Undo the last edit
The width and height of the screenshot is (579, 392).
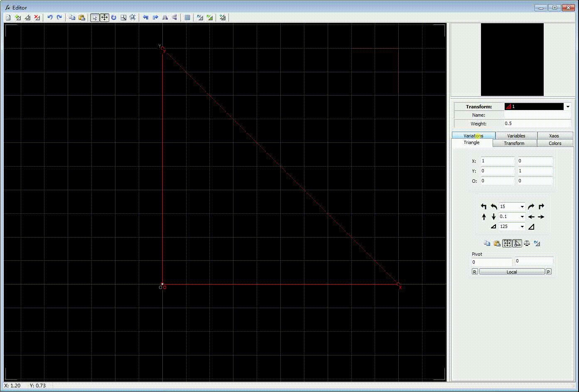point(50,17)
